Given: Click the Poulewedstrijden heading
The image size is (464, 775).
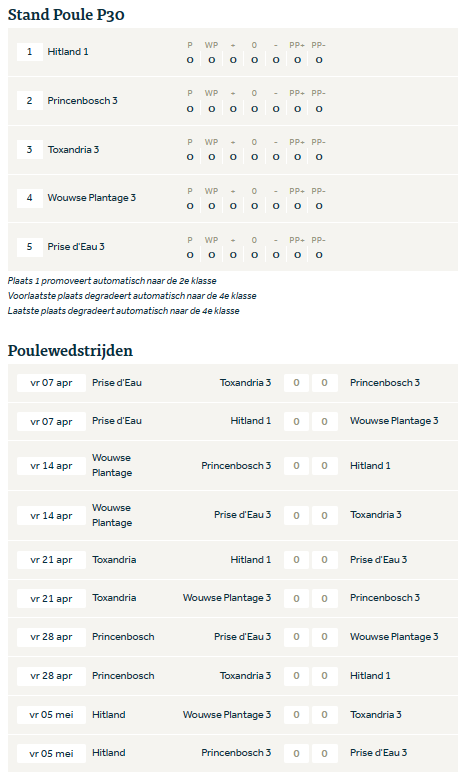Looking at the screenshot, I should [70, 350].
